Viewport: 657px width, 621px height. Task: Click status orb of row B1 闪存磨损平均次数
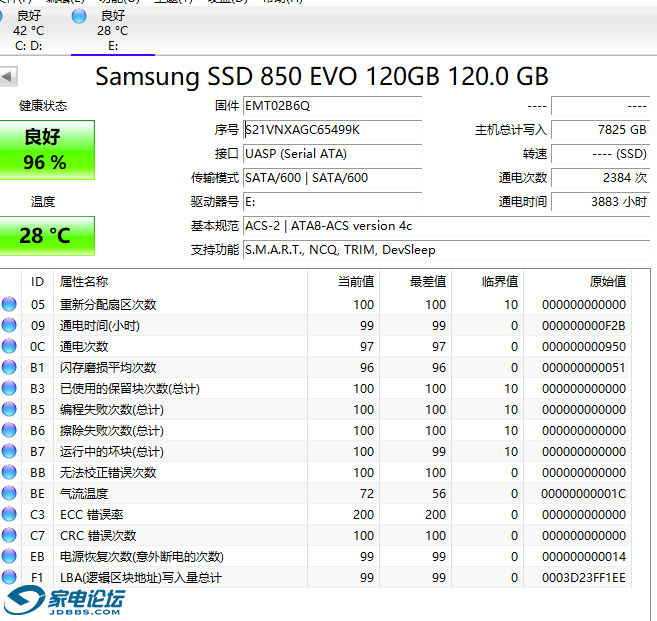click(9, 367)
